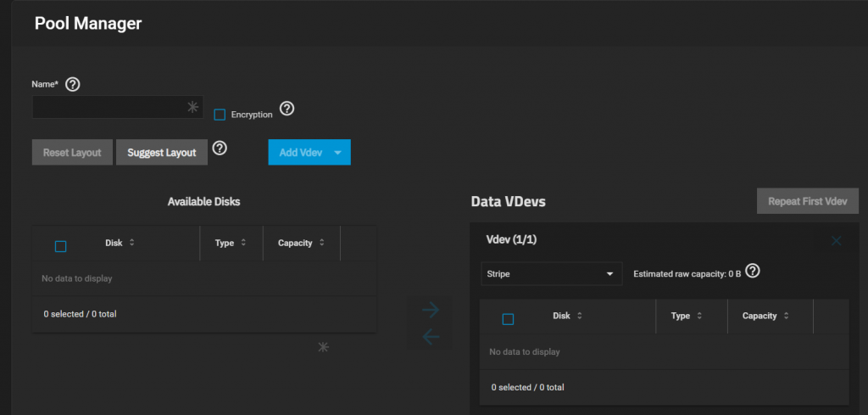Enable the Encryption checkbox
Screen dimensions: 868x415
tap(220, 115)
